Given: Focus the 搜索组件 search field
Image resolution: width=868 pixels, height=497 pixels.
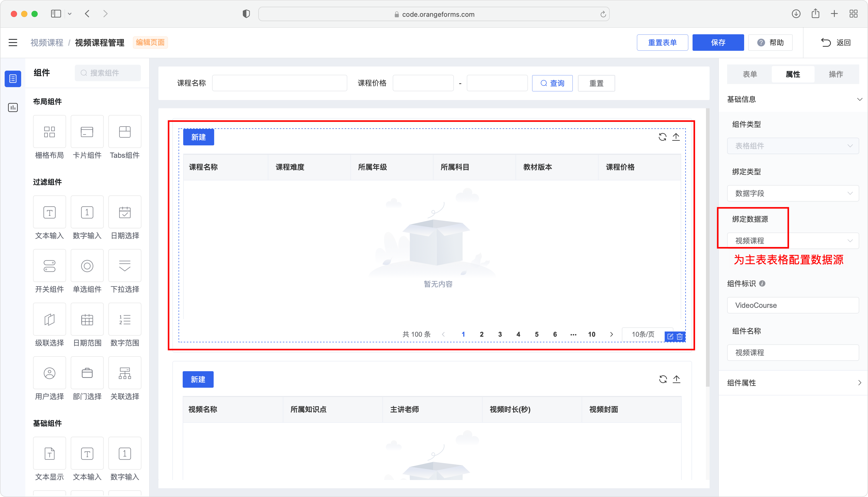Looking at the screenshot, I should pyautogui.click(x=108, y=73).
